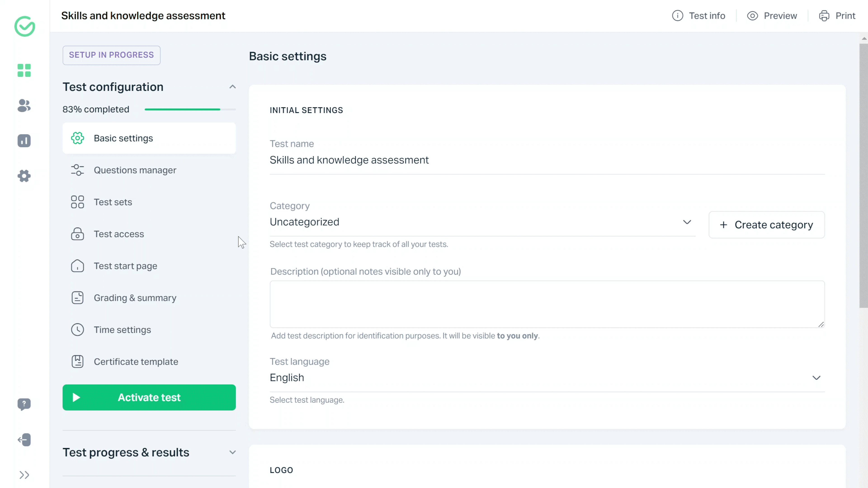This screenshot has height=488, width=868.
Task: Click the Test info icon
Action: click(678, 16)
